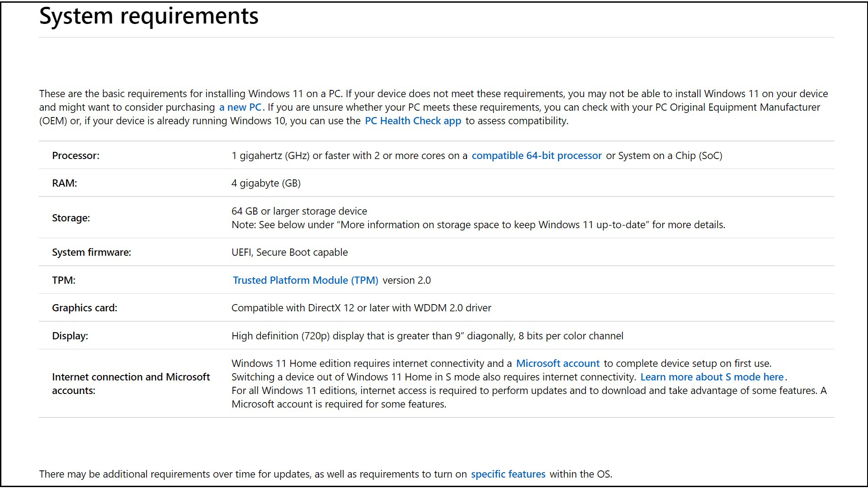Click the DirectX 12 WDDM 2.0 driver value

361,308
